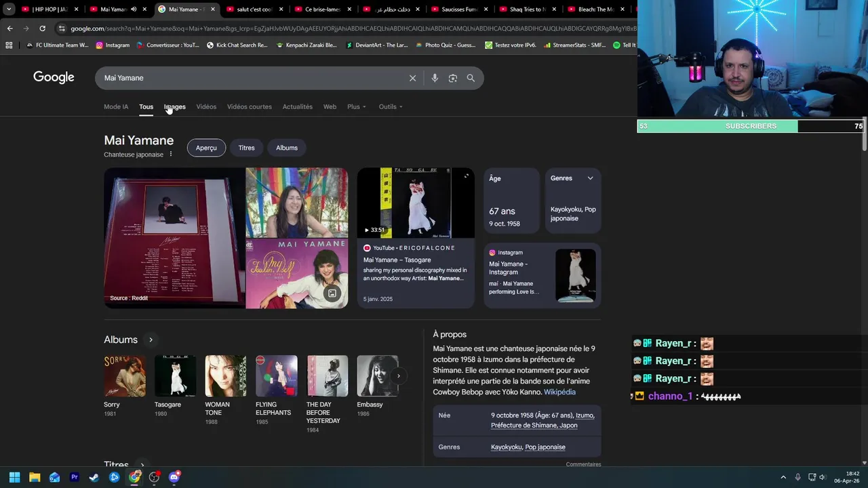Screen dimensions: 868x488
Task: Open the Chrome apps grid icon
Action: (9, 45)
